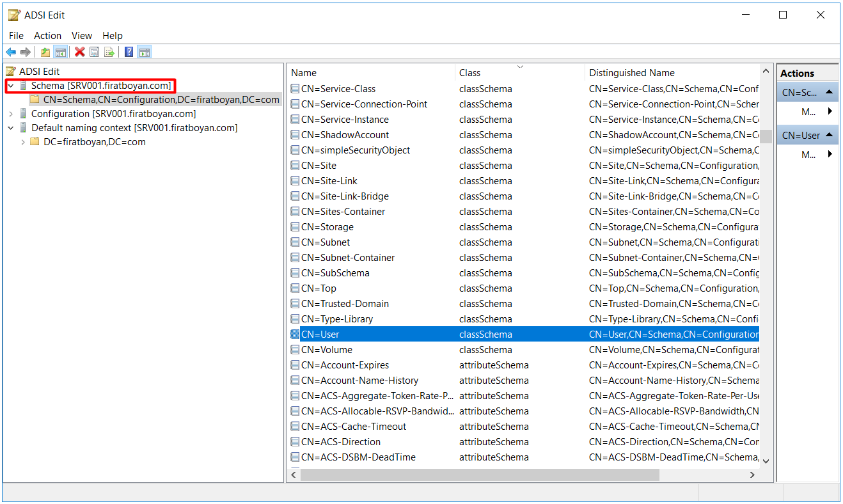843x504 pixels.
Task: Select the CN=simpleSecurityObject row name
Action: 356,150
